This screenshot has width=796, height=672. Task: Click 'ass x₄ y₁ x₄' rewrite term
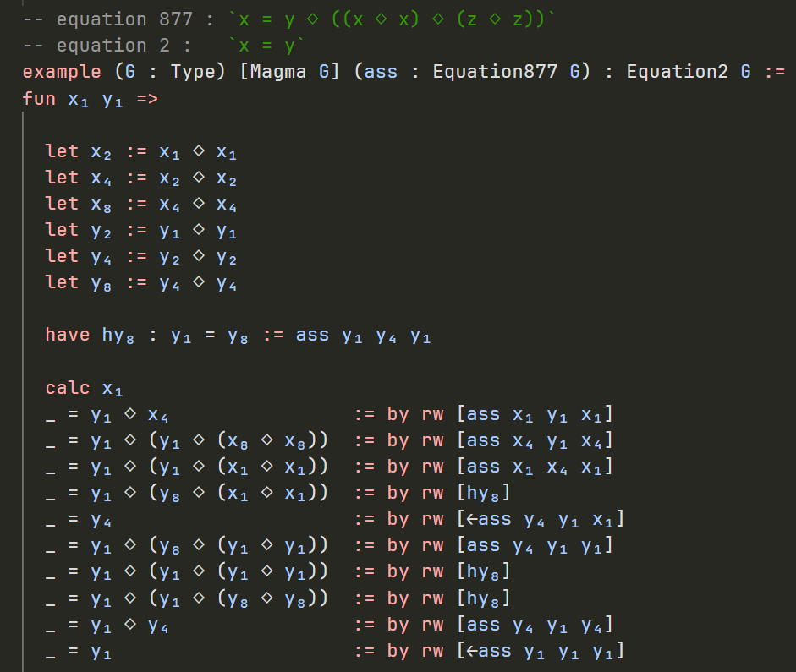(x=534, y=441)
